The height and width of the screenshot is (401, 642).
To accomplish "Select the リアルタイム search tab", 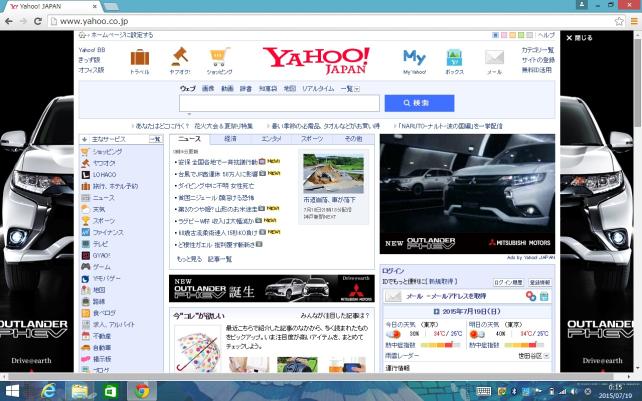I will [318, 88].
